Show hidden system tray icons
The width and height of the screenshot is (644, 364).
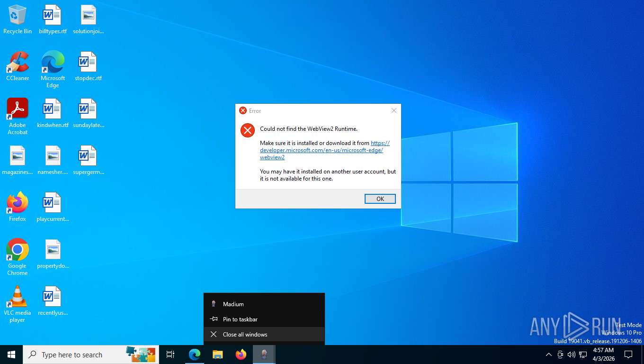pos(548,355)
